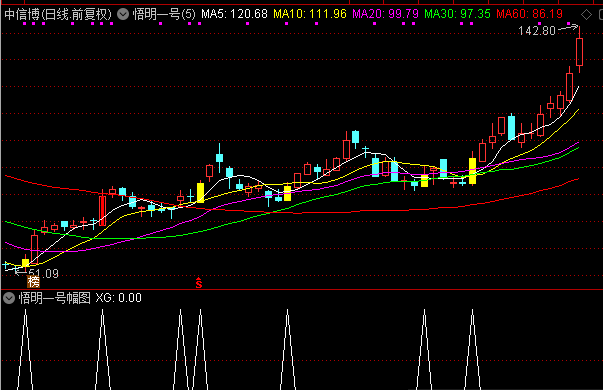Select the first yellow candlestick near 51.09

(25, 263)
